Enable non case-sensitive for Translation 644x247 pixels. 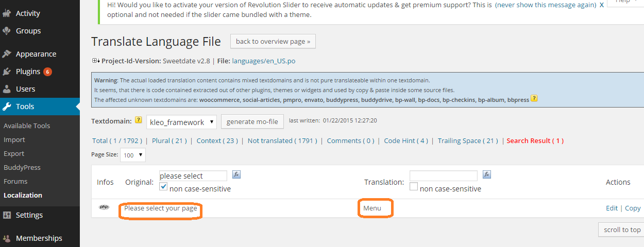(414, 187)
